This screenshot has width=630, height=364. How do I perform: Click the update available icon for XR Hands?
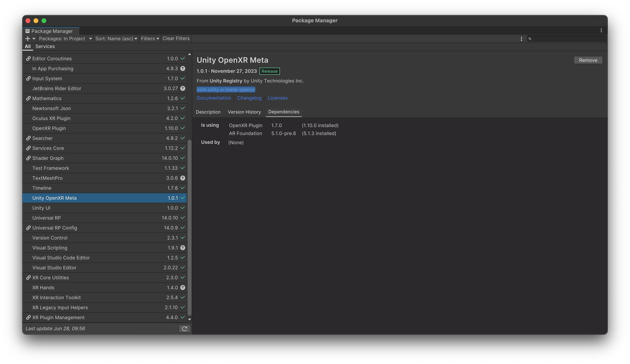[x=183, y=288]
